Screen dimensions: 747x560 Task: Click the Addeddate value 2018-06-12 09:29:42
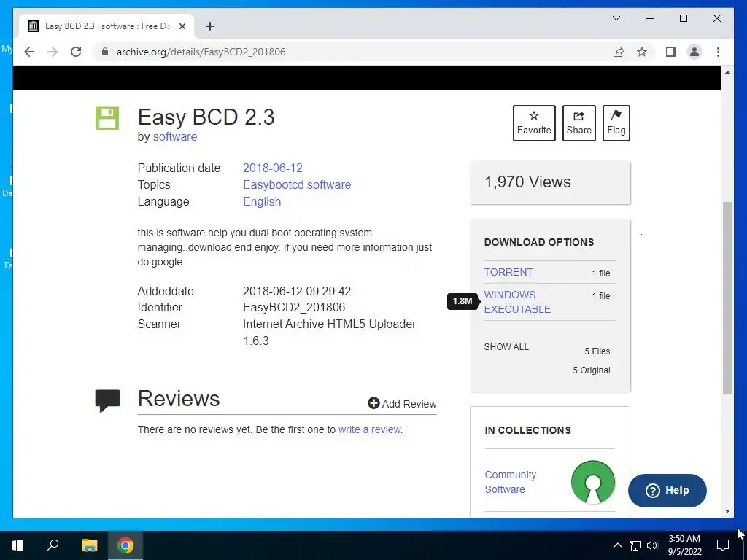pyautogui.click(x=297, y=291)
